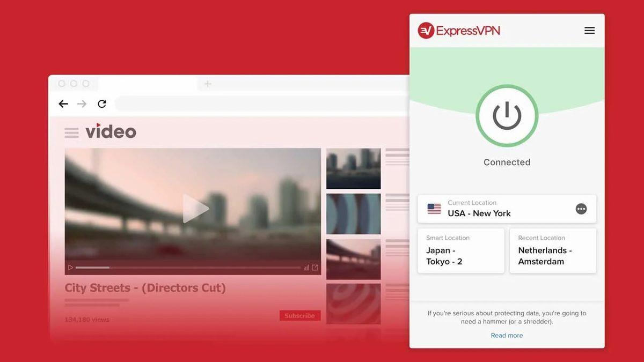Open the top sidebar video thumbnail
The width and height of the screenshot is (644, 362).
pyautogui.click(x=353, y=168)
